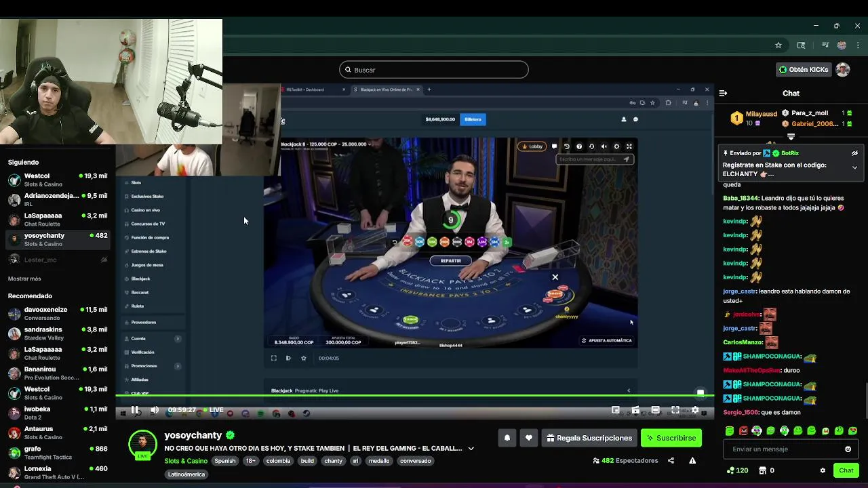Send message with green Chat button
Screen dimensions: 868x488
(x=846, y=470)
